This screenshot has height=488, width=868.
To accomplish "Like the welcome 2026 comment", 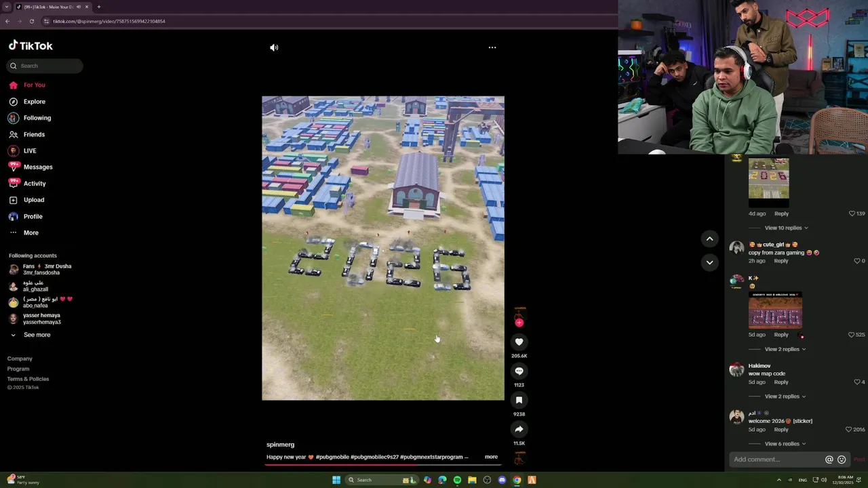I will (x=849, y=430).
